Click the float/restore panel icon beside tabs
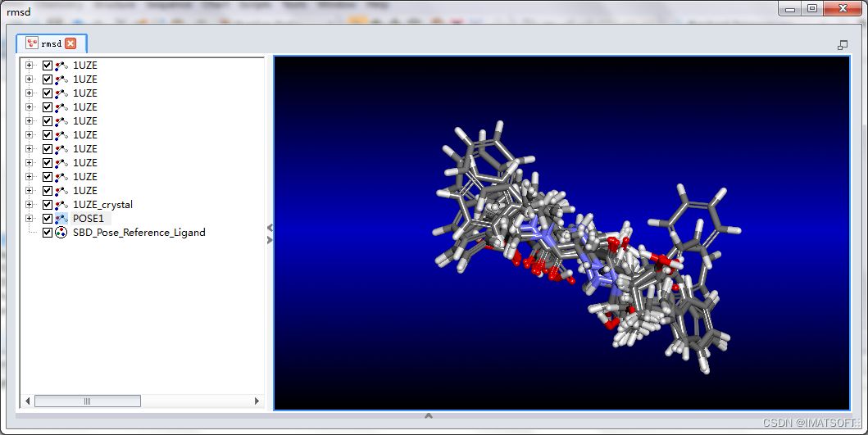The width and height of the screenshot is (868, 435). pos(843,45)
